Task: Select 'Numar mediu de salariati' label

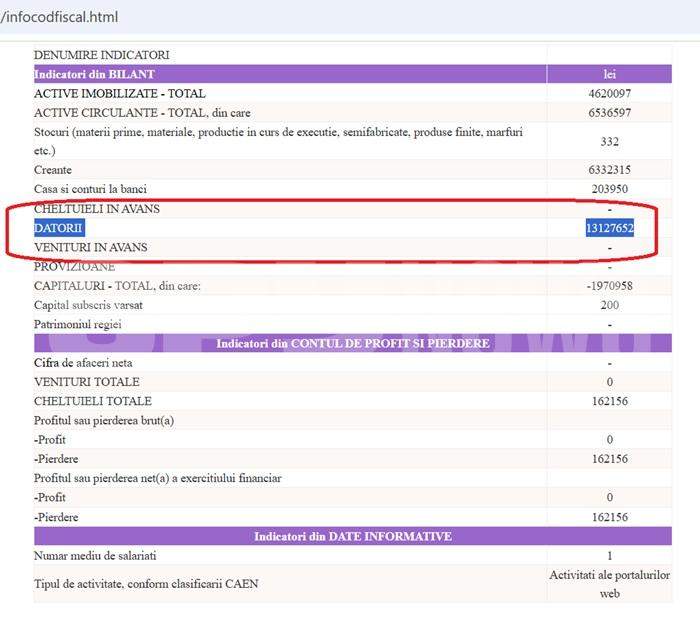Action: pyautogui.click(x=95, y=555)
